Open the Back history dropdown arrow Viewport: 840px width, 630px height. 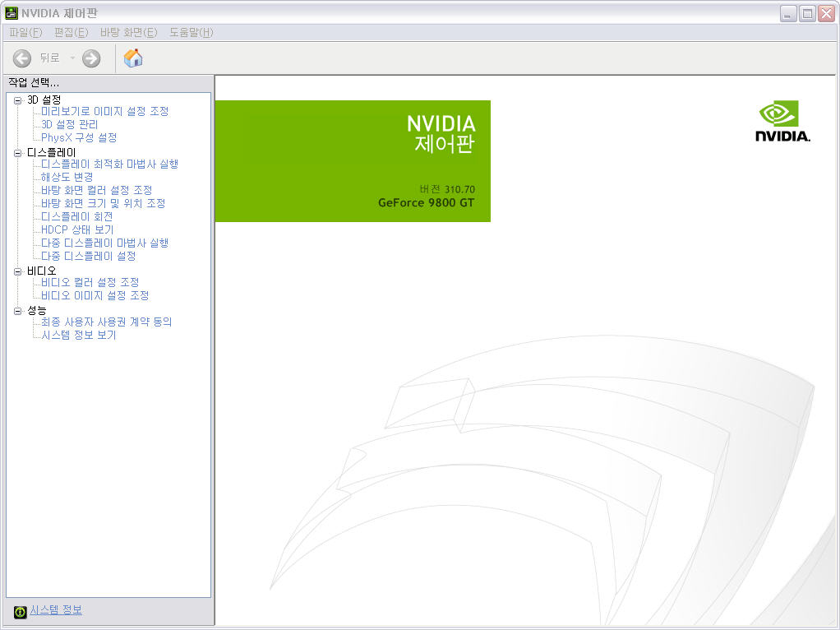tap(72, 58)
